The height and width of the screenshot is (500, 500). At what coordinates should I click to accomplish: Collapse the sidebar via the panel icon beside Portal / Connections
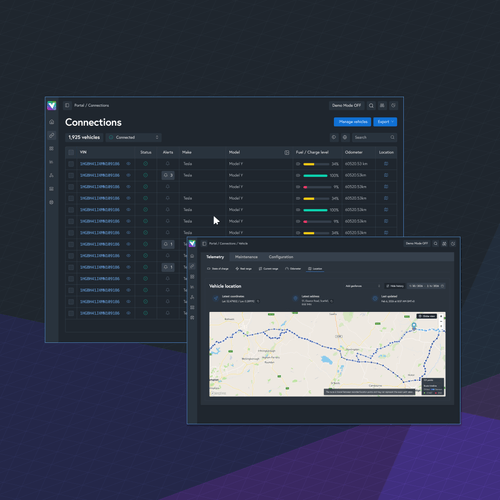point(67,105)
